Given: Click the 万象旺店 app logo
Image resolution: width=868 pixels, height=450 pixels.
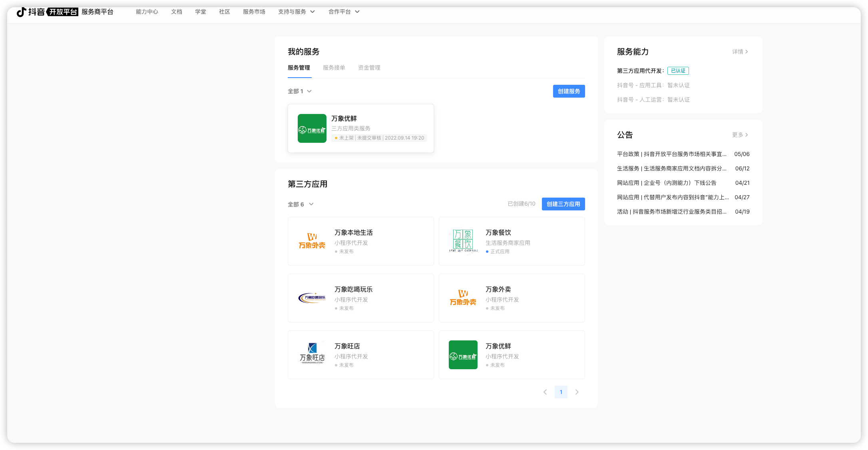Looking at the screenshot, I should (312, 355).
